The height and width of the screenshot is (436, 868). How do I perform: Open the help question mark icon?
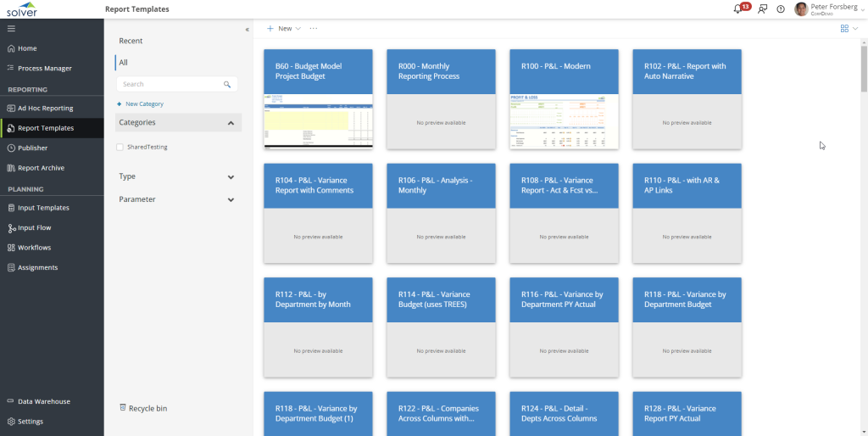pyautogui.click(x=781, y=8)
